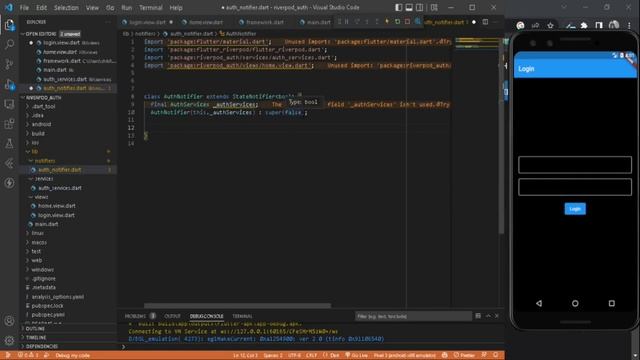
Task: Open the Accounts icon in activity bar
Action: [x=9, y=321]
